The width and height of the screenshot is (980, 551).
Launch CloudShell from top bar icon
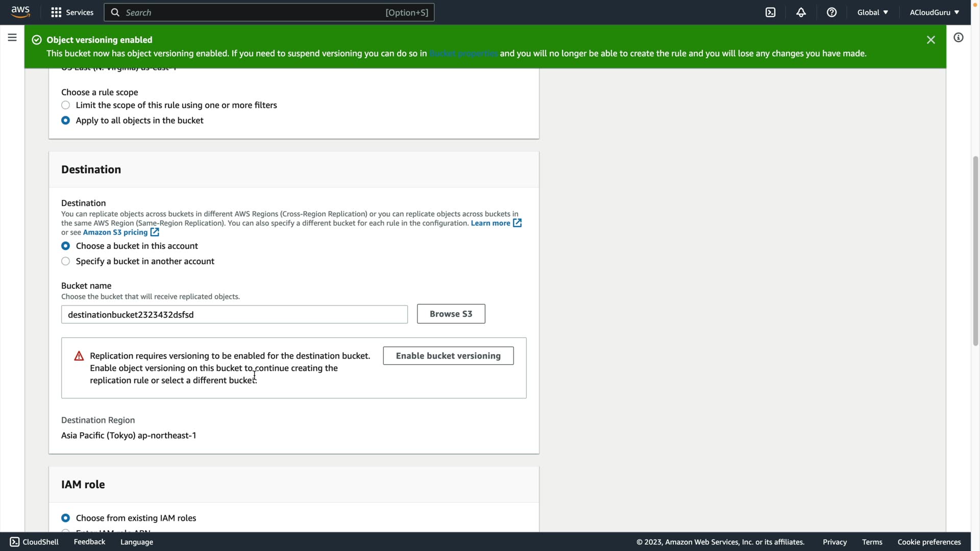coord(770,12)
